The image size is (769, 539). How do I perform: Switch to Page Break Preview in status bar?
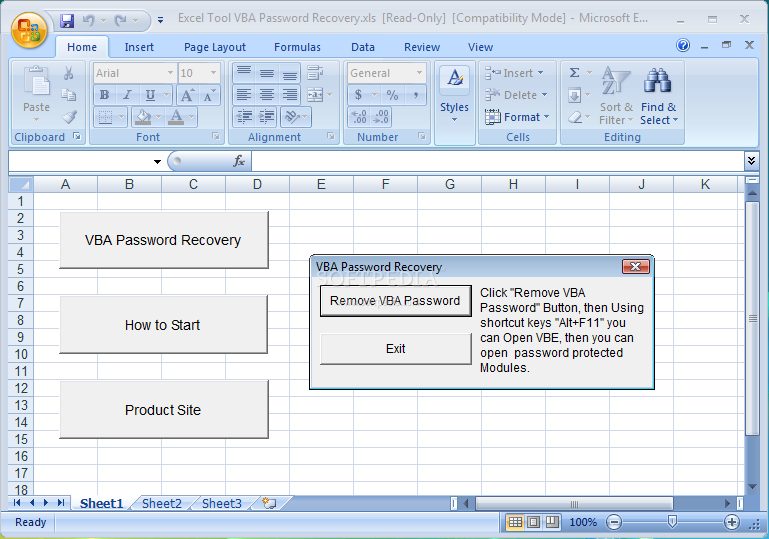[552, 522]
